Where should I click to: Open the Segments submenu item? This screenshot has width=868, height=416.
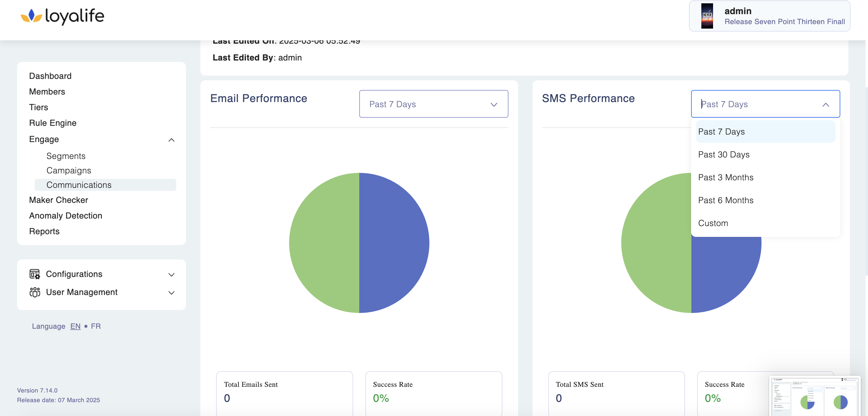pos(66,156)
